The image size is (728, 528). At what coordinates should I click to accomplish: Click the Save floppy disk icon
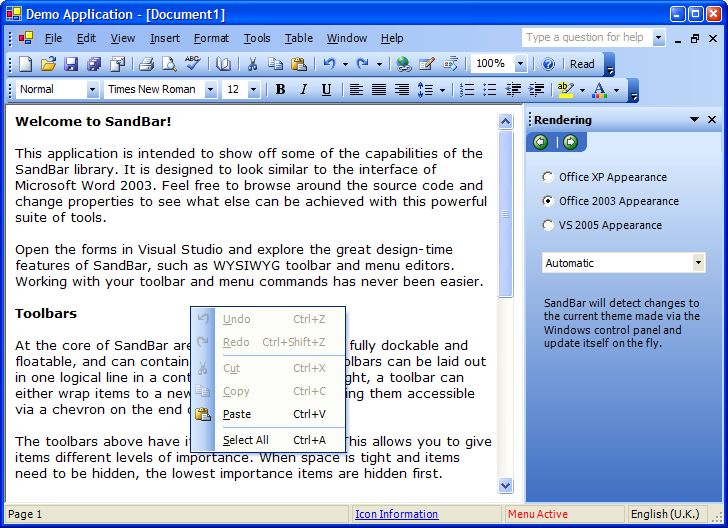click(71, 64)
